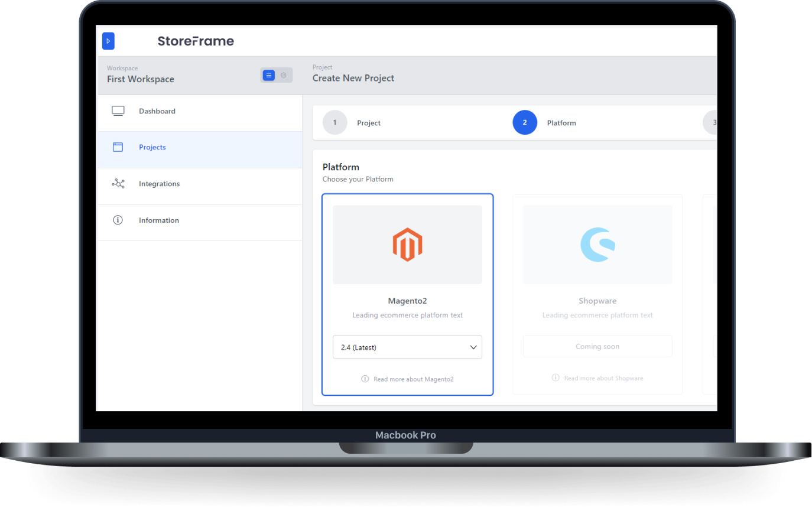Click the Integrations nodes icon
This screenshot has width=812, height=511.
point(118,184)
